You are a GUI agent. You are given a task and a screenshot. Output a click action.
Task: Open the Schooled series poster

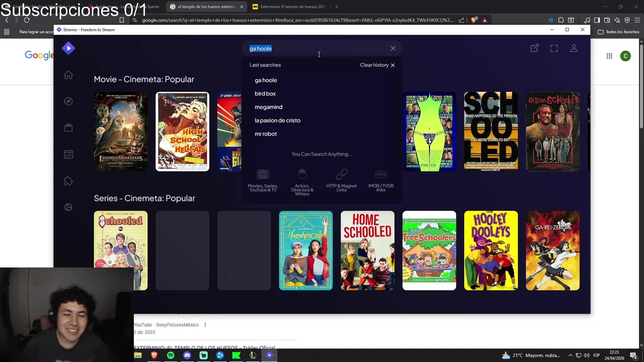(x=121, y=250)
